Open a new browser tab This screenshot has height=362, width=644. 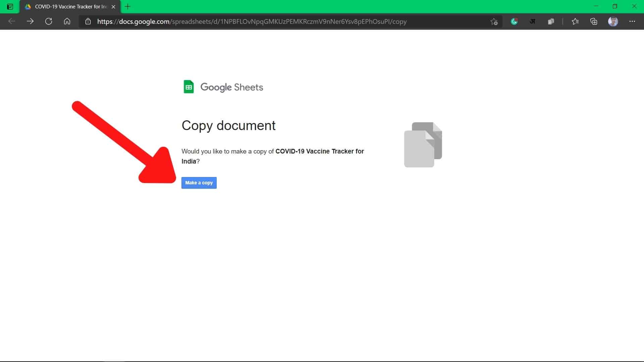tap(127, 6)
